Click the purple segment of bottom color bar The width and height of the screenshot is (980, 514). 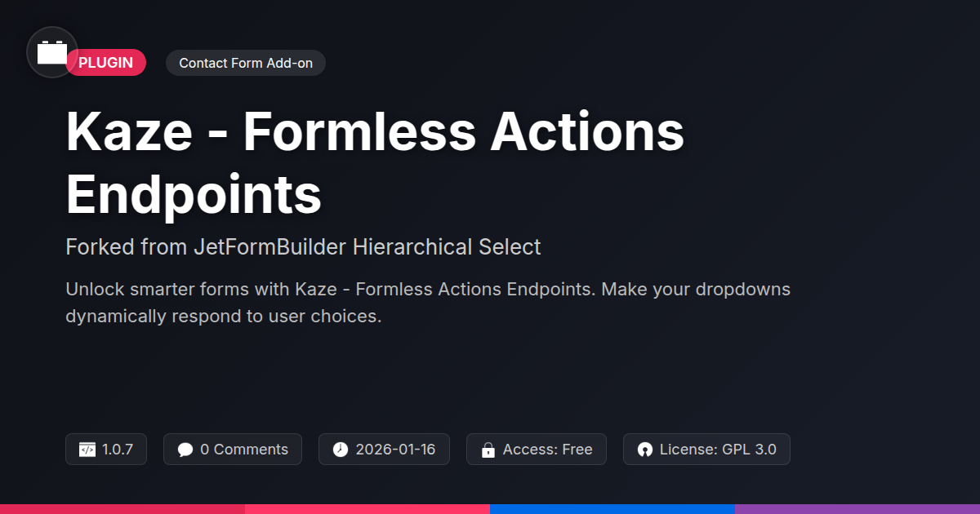pyautogui.click(x=857, y=508)
